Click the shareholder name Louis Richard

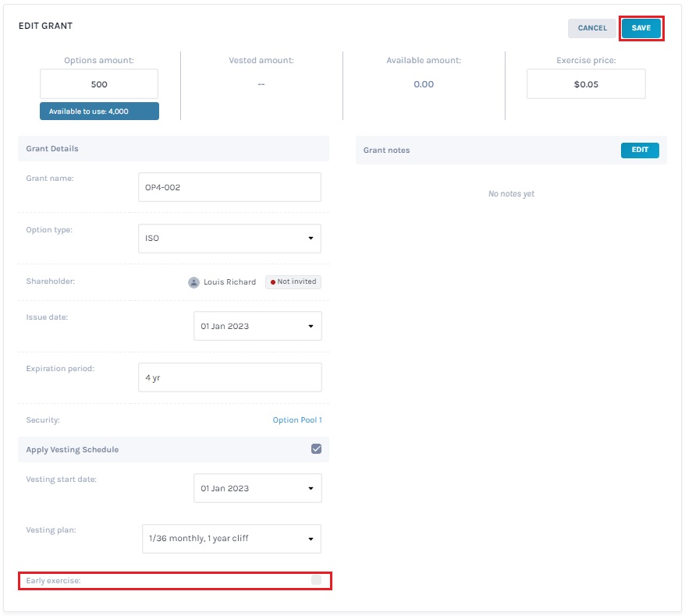coord(230,282)
